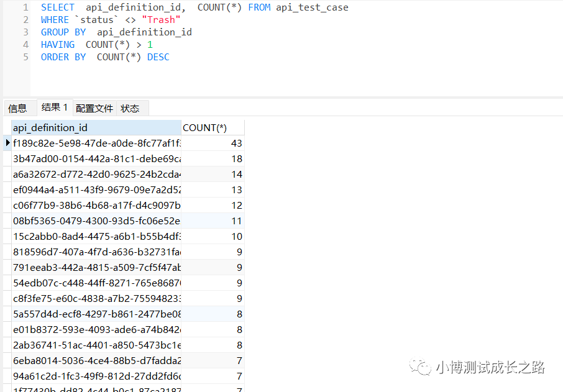The height and width of the screenshot is (392, 563).
Task: Select cell starting with e01b8372-593e
Action: pos(96,329)
